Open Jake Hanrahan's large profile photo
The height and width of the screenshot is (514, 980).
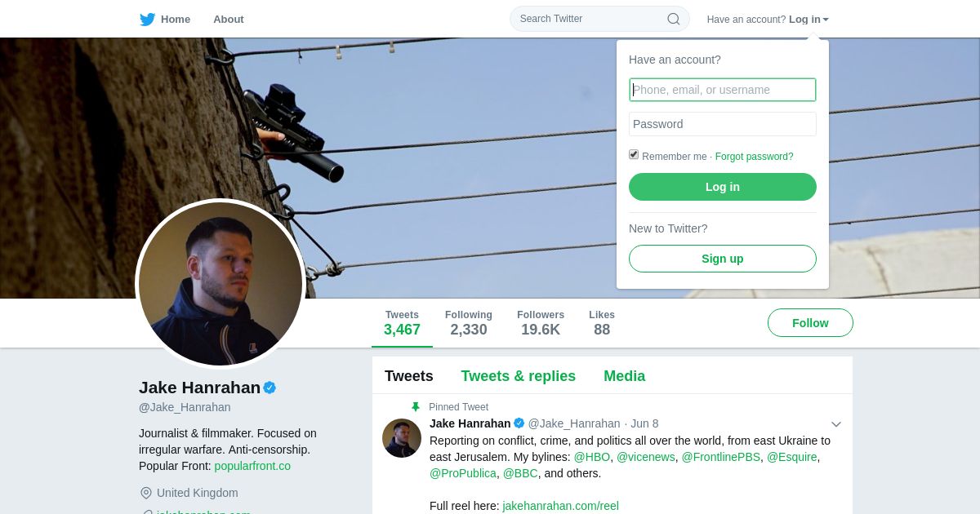click(x=220, y=283)
